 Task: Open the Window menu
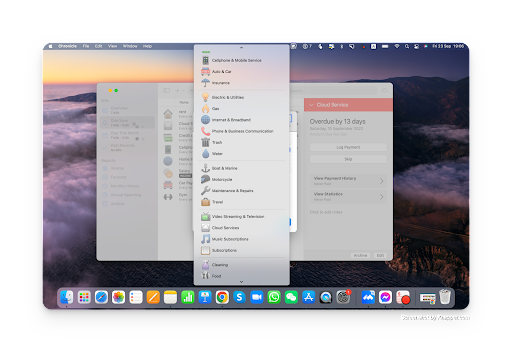click(130, 46)
